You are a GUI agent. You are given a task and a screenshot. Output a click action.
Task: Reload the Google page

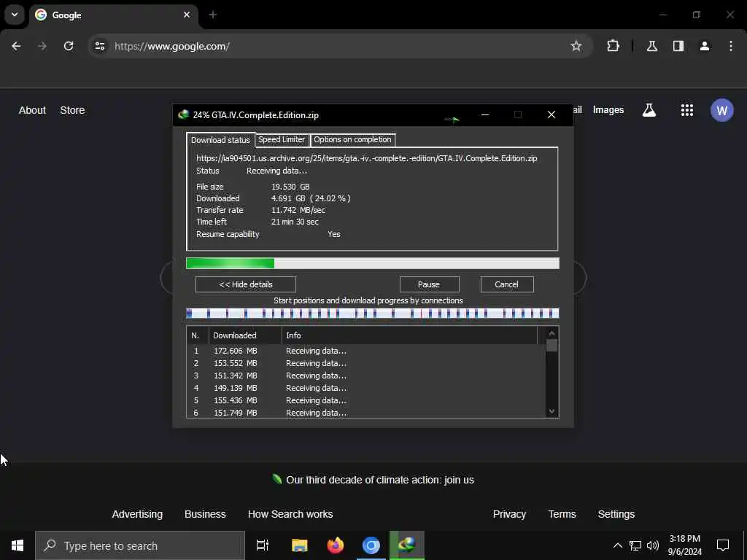point(69,46)
